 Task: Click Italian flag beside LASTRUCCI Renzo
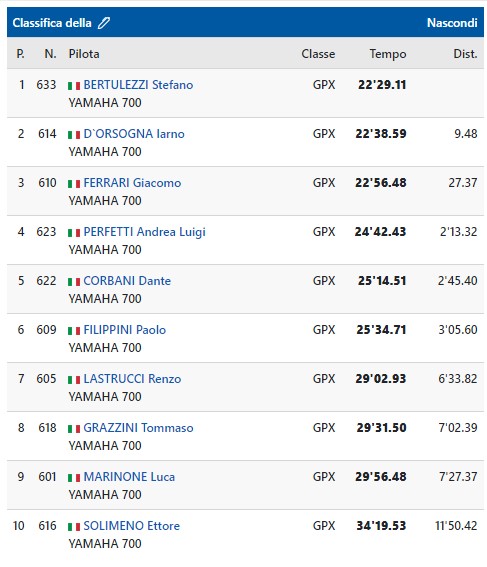tap(74, 380)
